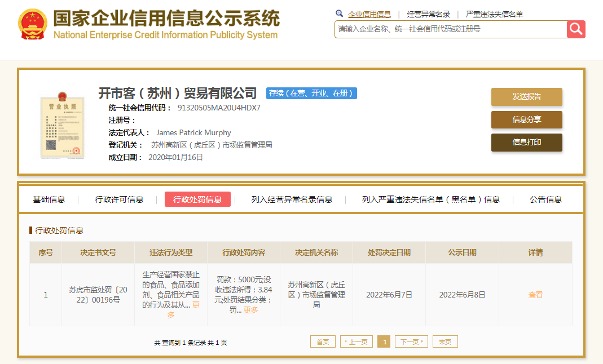This screenshot has width=603, height=364.
Task: Click the establishment date 2020年01月16日
Action: [176, 157]
